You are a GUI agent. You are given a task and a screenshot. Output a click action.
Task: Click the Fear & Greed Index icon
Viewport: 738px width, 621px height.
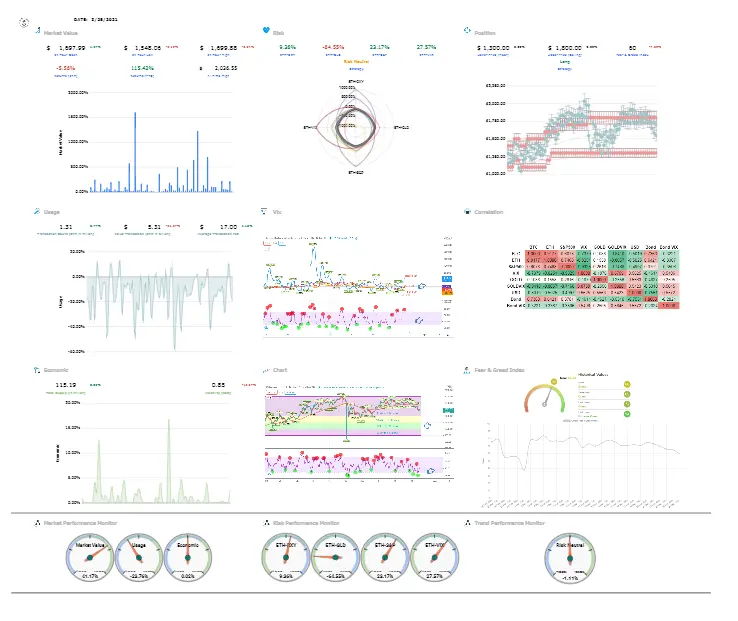(467, 370)
